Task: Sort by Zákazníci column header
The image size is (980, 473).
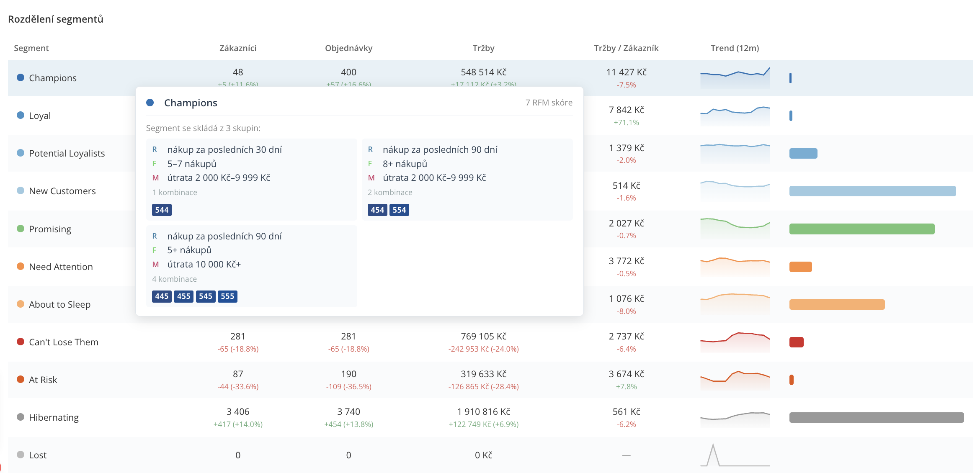Action: pos(238,48)
